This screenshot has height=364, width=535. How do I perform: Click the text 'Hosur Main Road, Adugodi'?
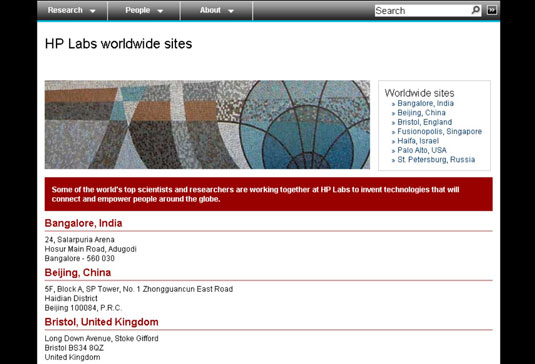90,249
